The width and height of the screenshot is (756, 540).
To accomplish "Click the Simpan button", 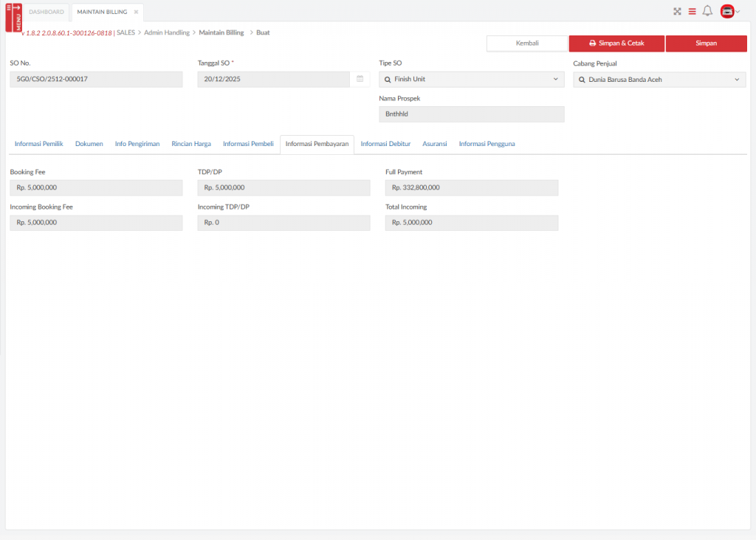I will [x=706, y=44].
